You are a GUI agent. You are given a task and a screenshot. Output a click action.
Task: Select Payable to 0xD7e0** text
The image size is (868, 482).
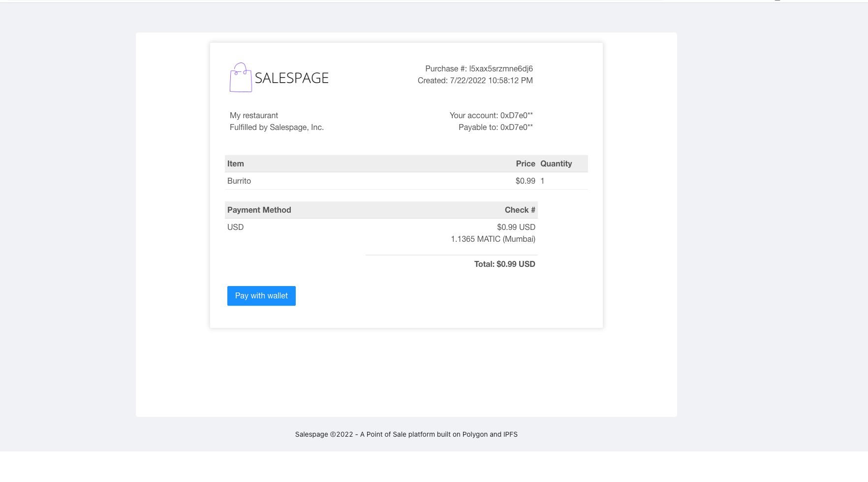[x=496, y=128]
